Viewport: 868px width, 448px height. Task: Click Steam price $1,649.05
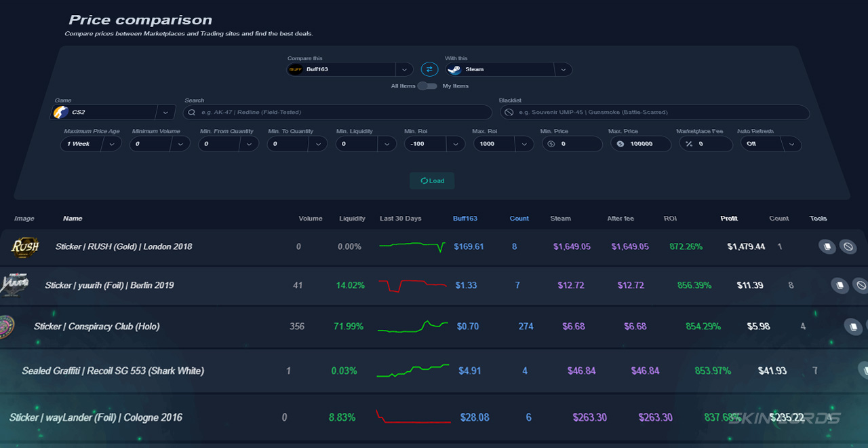coord(572,247)
